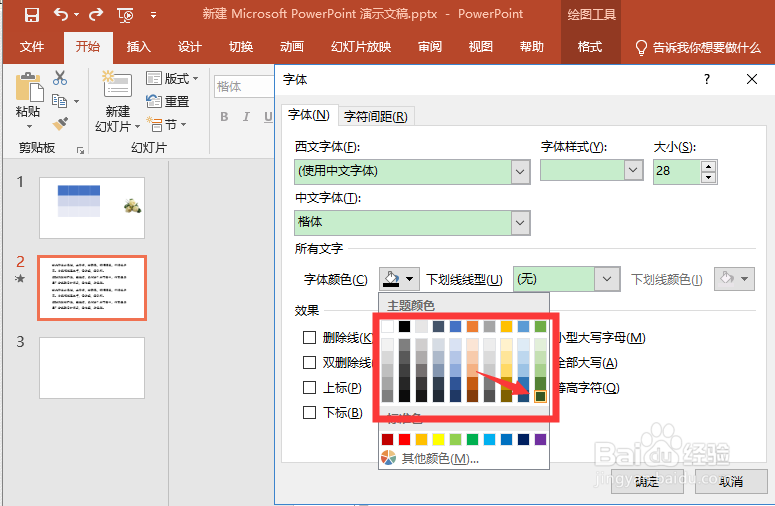Click font size field showing 28
Screen dimensions: 775x506
pyautogui.click(x=677, y=172)
